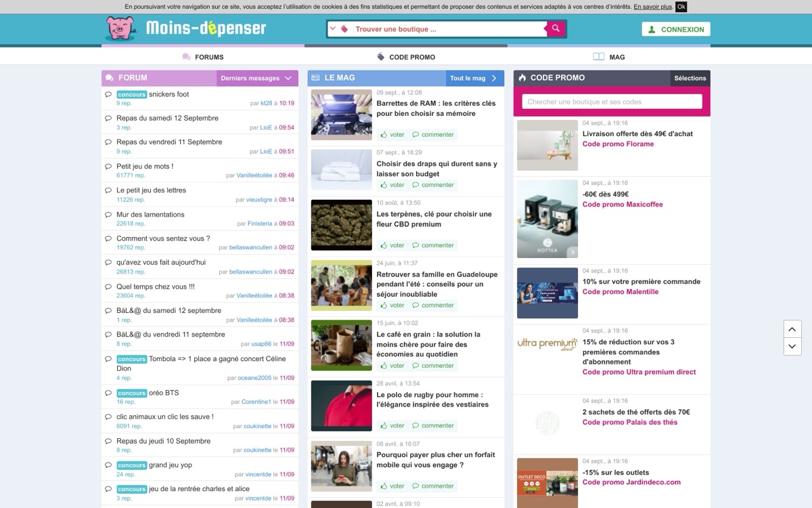
Task: Open Repas du samedi 12 Septembre topic
Action: (167, 118)
